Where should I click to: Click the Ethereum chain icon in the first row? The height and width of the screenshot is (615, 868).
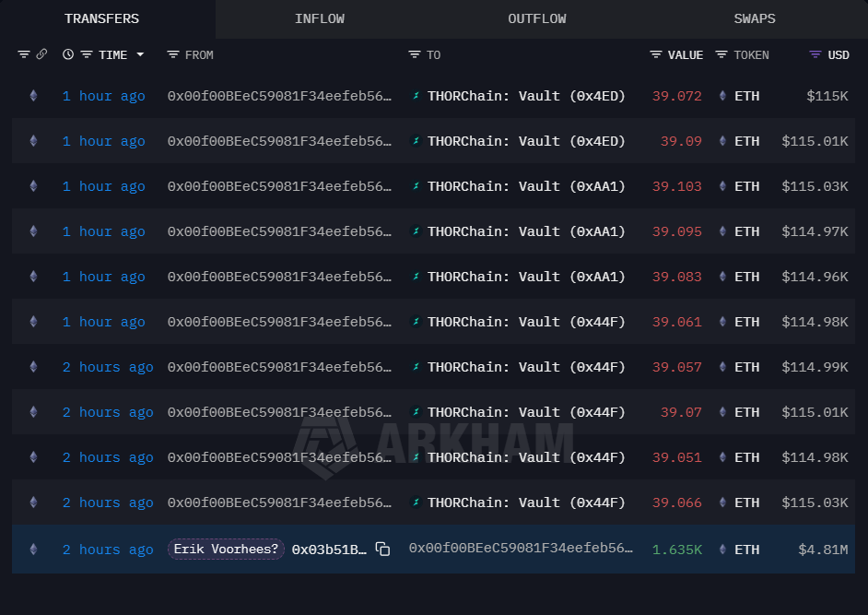tap(34, 96)
